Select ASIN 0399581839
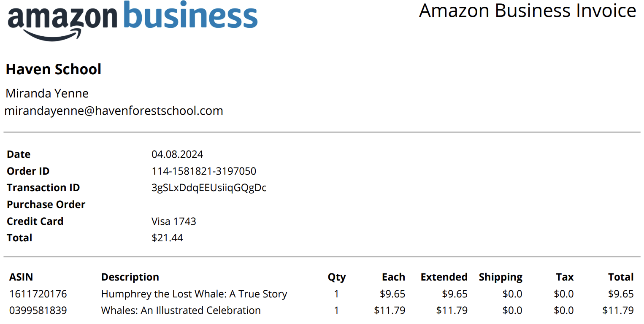 pyautogui.click(x=38, y=310)
